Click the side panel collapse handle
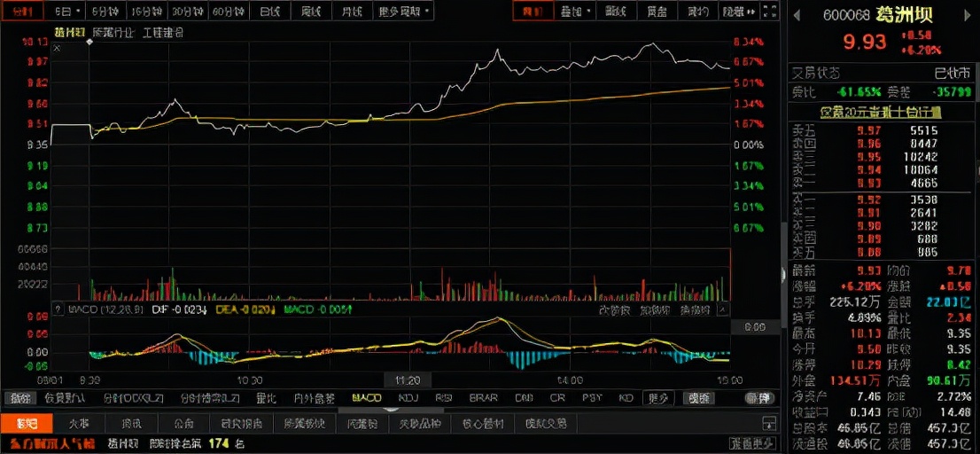This screenshot has height=454, width=980. 783,273
